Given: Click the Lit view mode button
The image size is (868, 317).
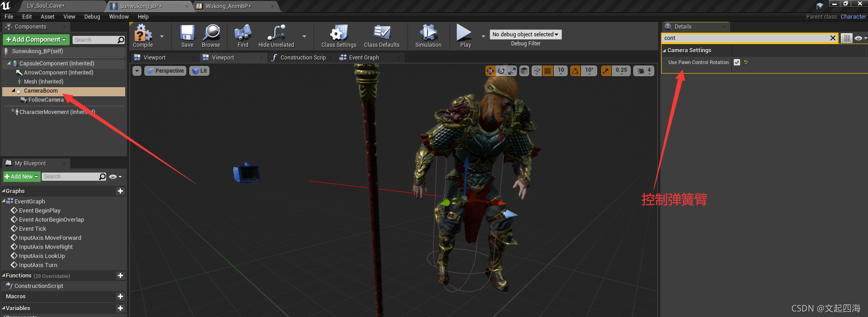Looking at the screenshot, I should point(199,71).
